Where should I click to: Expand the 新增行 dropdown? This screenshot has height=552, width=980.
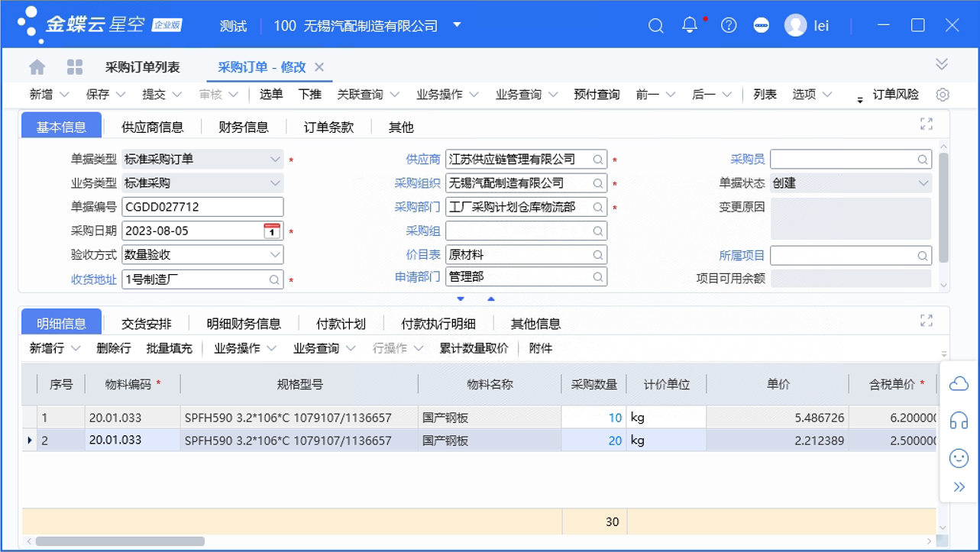click(x=76, y=348)
